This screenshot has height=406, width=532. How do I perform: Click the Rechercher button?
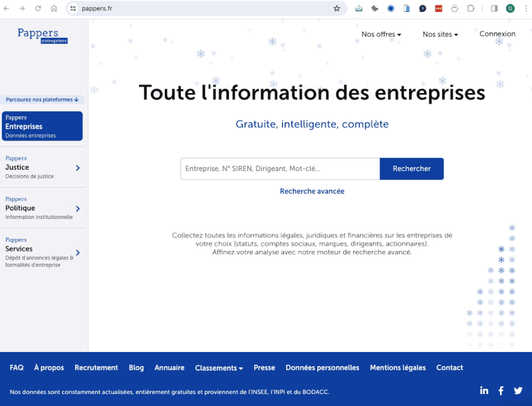coord(412,168)
